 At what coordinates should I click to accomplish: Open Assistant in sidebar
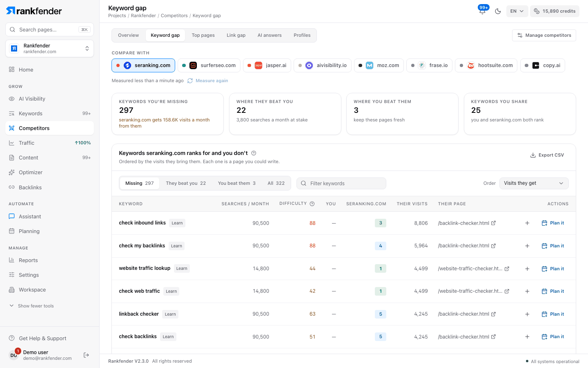[49, 216]
